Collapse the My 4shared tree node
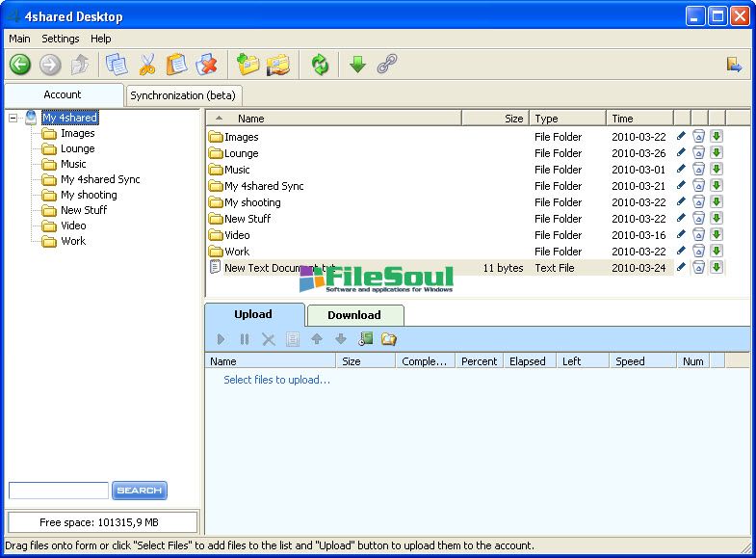This screenshot has height=558, width=756. pyautogui.click(x=13, y=118)
